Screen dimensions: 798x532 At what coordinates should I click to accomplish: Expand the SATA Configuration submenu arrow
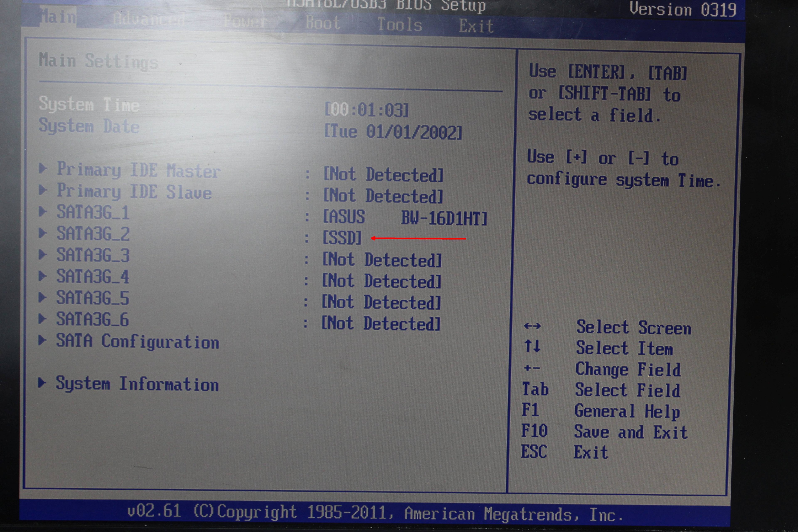click(x=43, y=340)
